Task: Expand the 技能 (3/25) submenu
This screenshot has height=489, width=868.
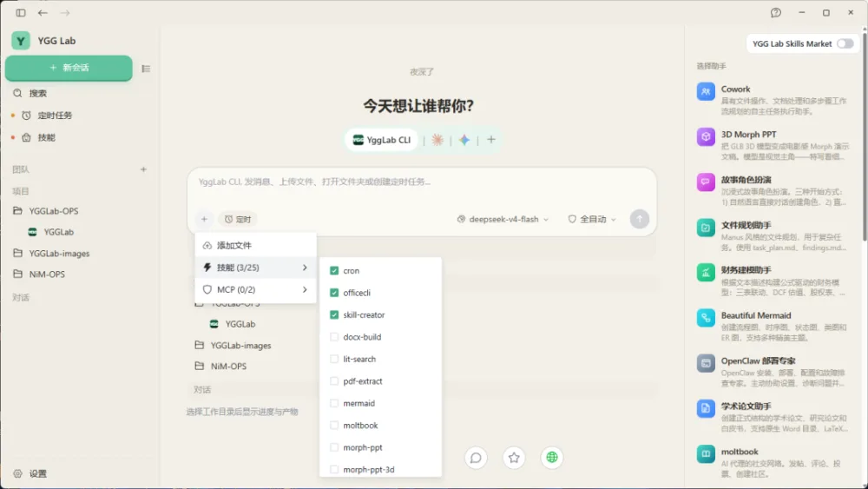Action: pyautogui.click(x=255, y=268)
